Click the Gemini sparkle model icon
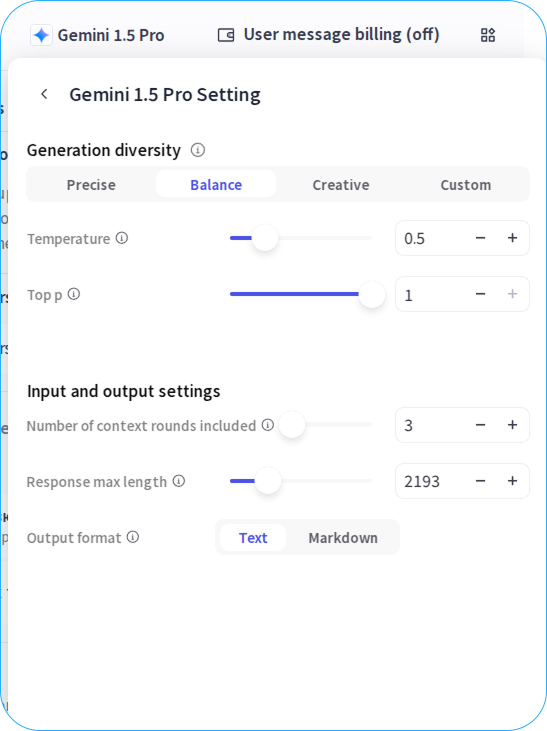Viewport: 547px width, 731px height. (42, 35)
